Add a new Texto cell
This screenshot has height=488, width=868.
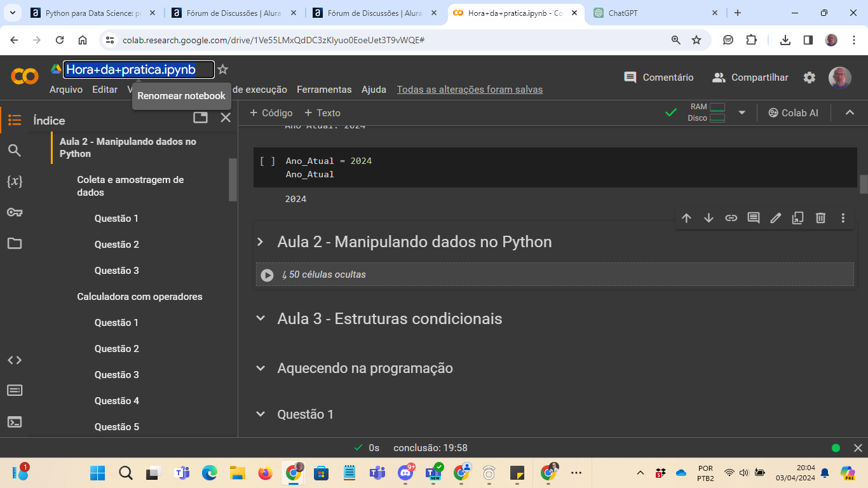(322, 112)
